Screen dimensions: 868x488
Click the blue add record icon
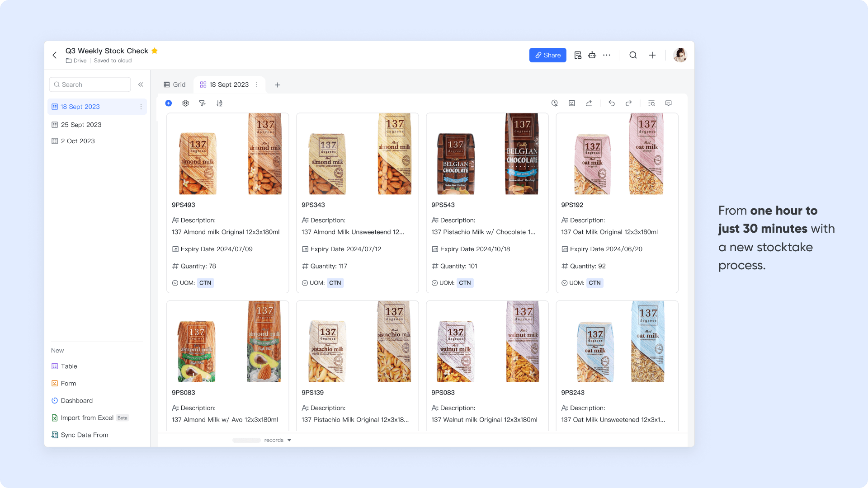click(x=169, y=103)
